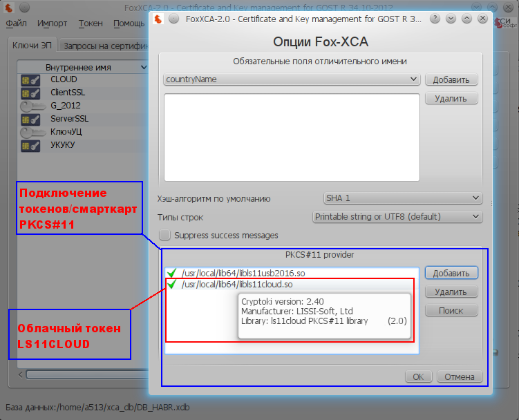The width and height of the screenshot is (519, 420).
Task: Enable Suppress success messages checkbox
Action: [165, 235]
